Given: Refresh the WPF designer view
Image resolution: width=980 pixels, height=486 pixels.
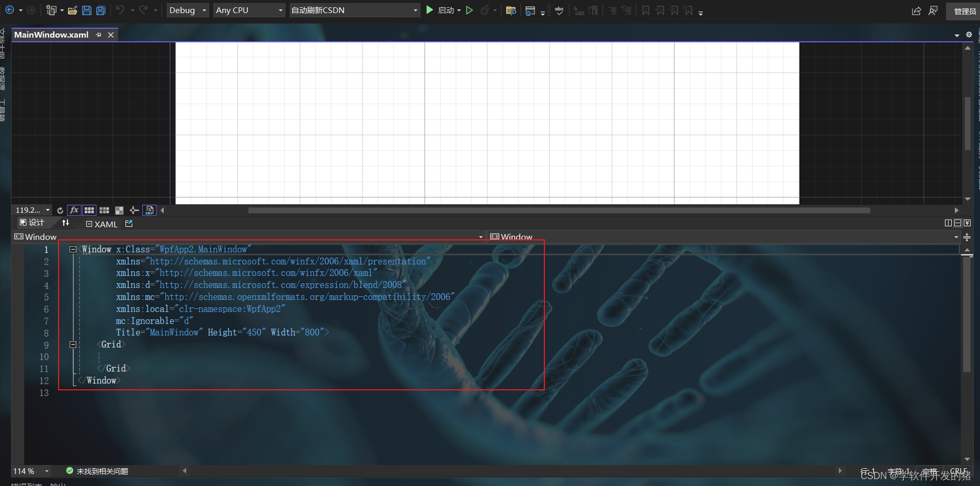Looking at the screenshot, I should coord(60,210).
